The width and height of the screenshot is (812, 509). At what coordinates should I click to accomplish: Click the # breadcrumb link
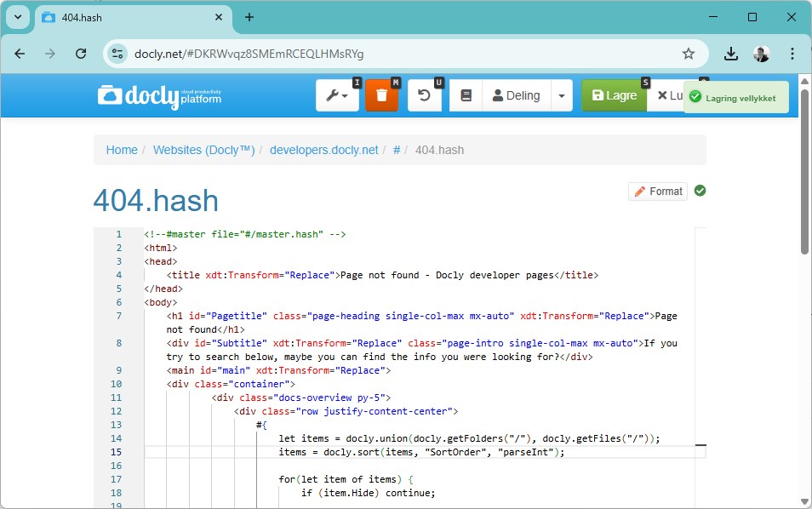[397, 150]
